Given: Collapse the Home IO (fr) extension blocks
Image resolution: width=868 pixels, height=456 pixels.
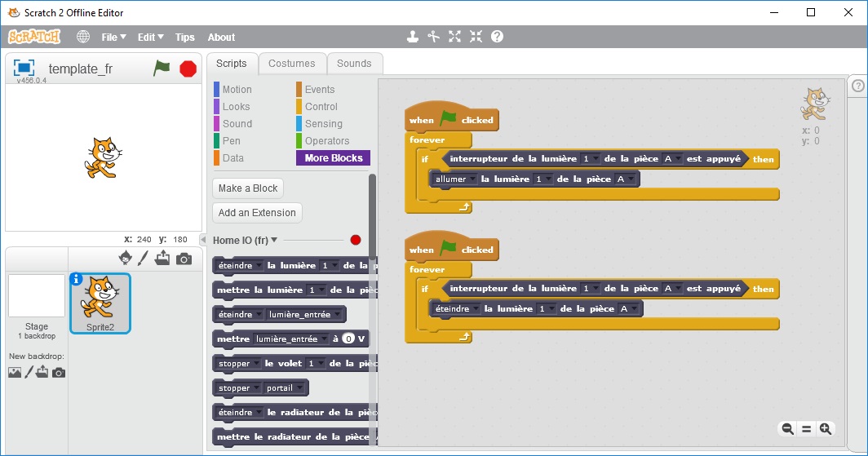Looking at the screenshot, I should click(273, 240).
